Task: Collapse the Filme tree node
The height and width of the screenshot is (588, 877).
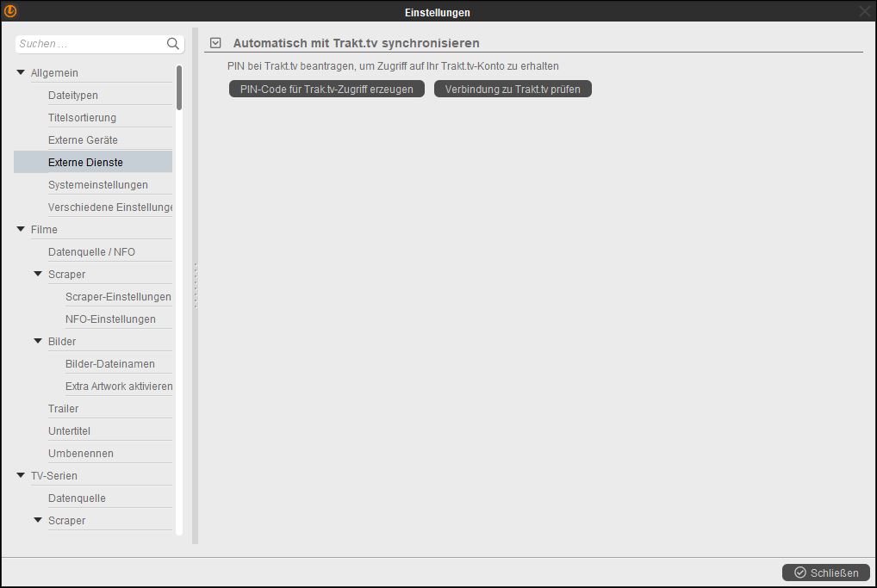Action: (x=21, y=229)
